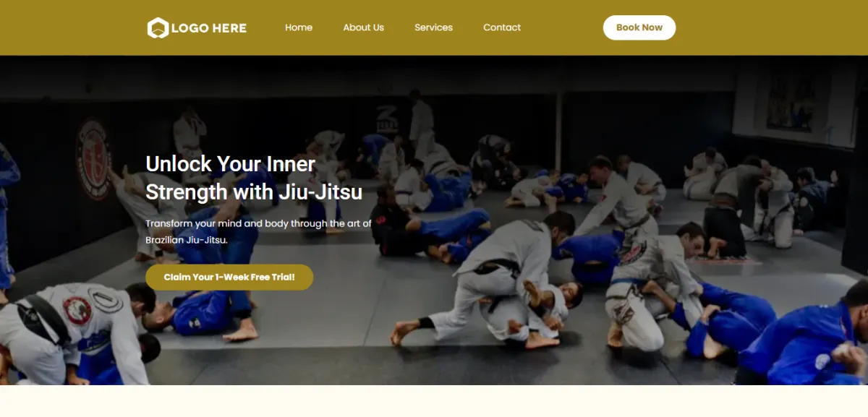The height and width of the screenshot is (417, 868).
Task: Click the cream section below the hero image
Action: (434, 401)
